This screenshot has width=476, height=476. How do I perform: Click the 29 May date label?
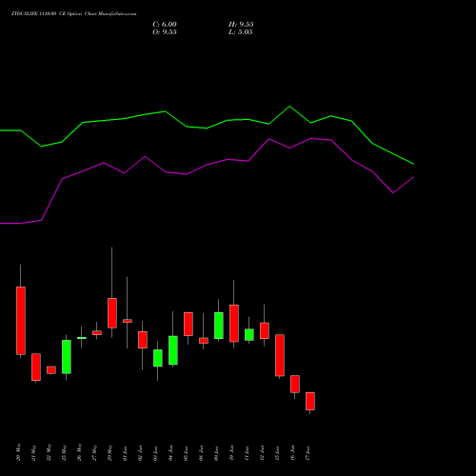[x=110, y=452]
